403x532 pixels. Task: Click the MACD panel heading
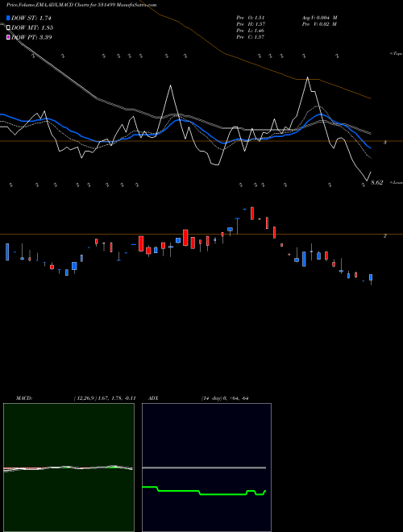(24, 398)
